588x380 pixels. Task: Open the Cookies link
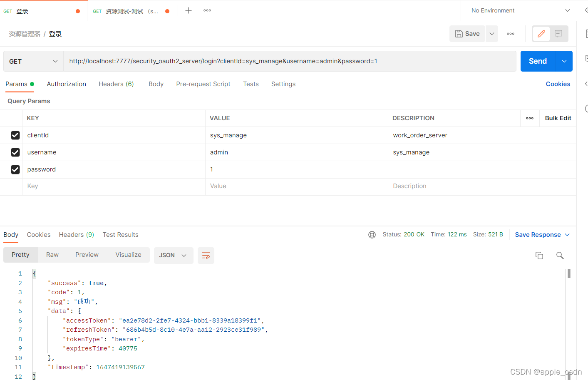point(558,84)
